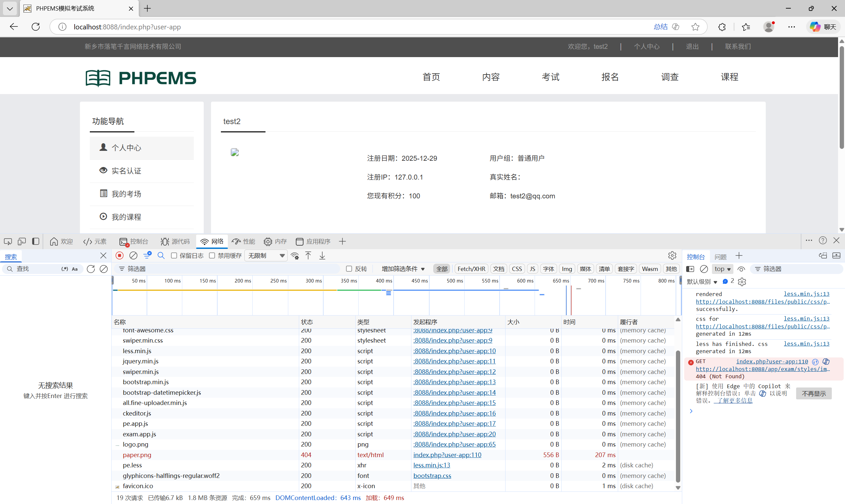This screenshot has width=845, height=504.
Task: Switch to the 元素 DevTools tab
Action: click(95, 242)
